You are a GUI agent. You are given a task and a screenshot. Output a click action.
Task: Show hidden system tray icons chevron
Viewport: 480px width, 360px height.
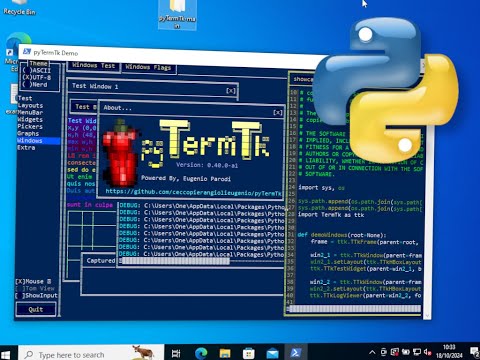(372, 352)
